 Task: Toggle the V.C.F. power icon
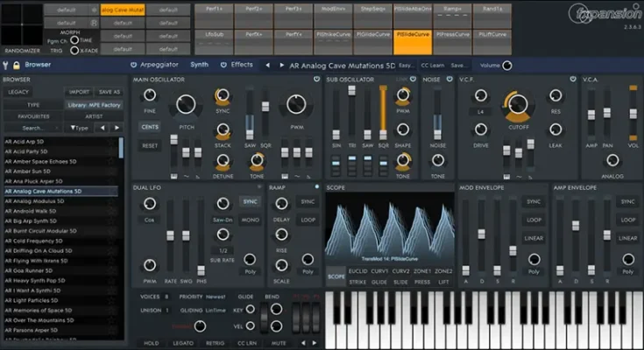572,79
